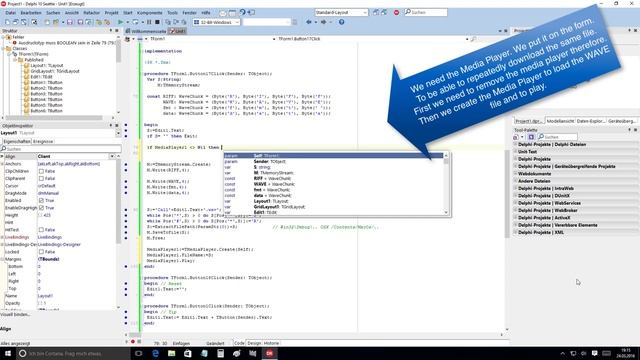Toggle the ClipParent False checkbox
Viewport: 640px width, 360px height.
[x=41, y=178]
